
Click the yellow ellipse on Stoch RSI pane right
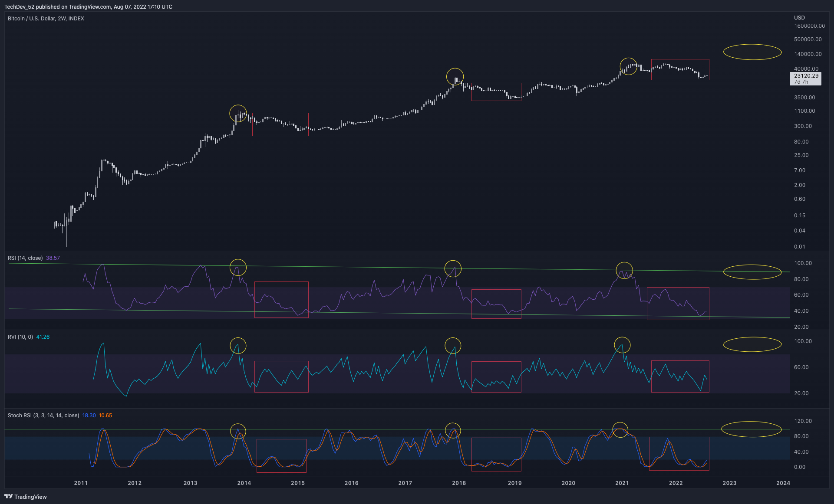751,429
